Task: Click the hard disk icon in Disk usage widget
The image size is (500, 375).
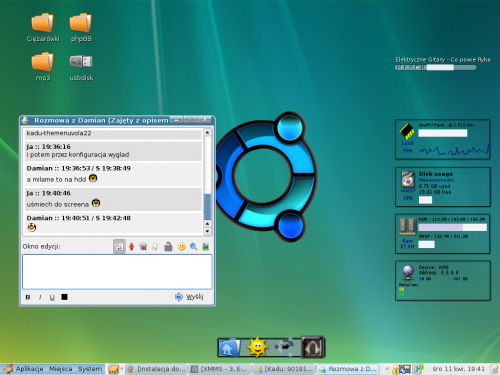Action: [408, 180]
